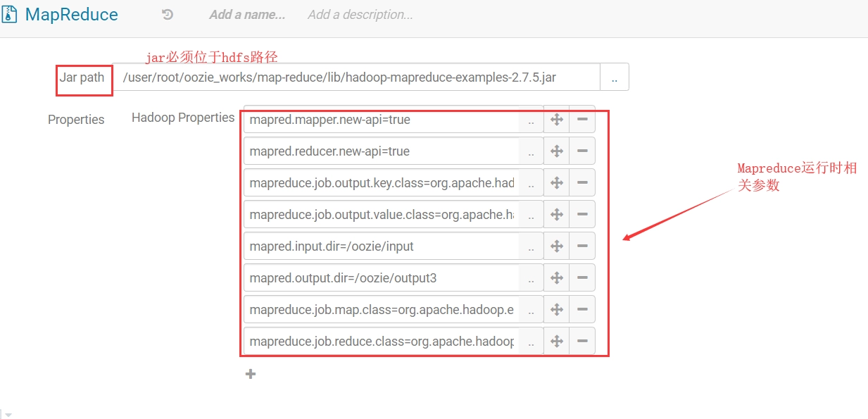868x419 pixels.
Task: Click the undo history arrow icon
Action: tap(167, 14)
